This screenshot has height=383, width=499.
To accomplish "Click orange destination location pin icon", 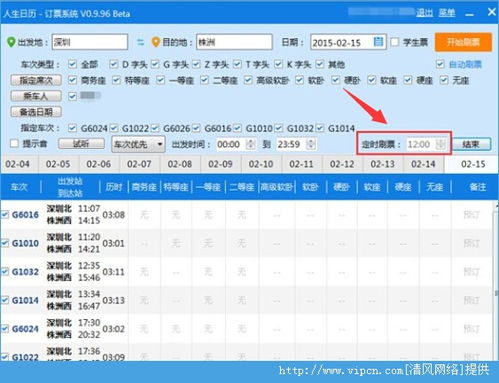I will pyautogui.click(x=156, y=42).
